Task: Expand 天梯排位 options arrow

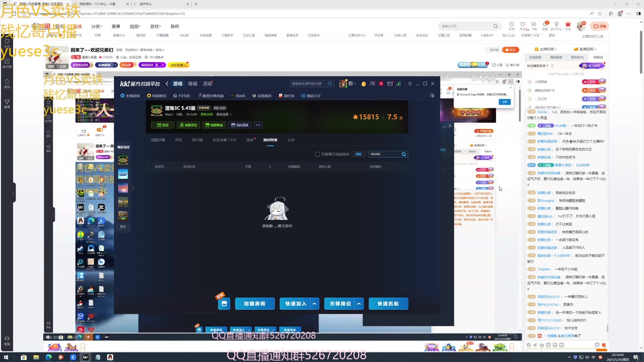Action: click(359, 304)
